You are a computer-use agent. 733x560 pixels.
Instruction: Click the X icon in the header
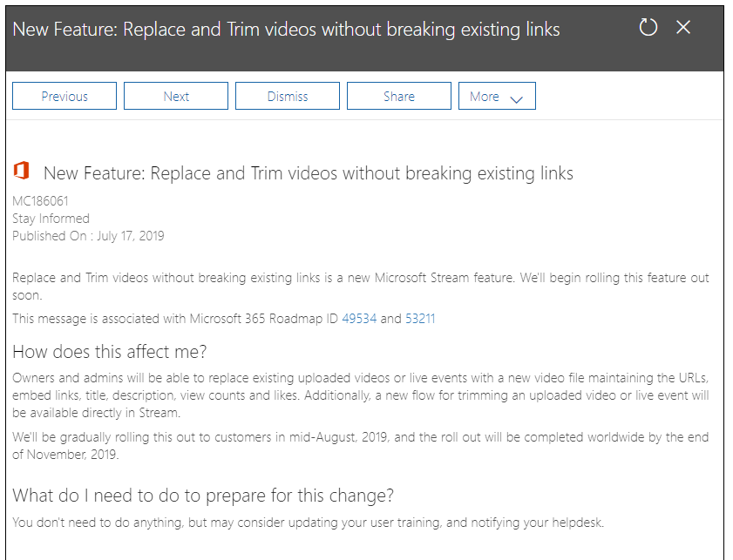click(x=683, y=27)
